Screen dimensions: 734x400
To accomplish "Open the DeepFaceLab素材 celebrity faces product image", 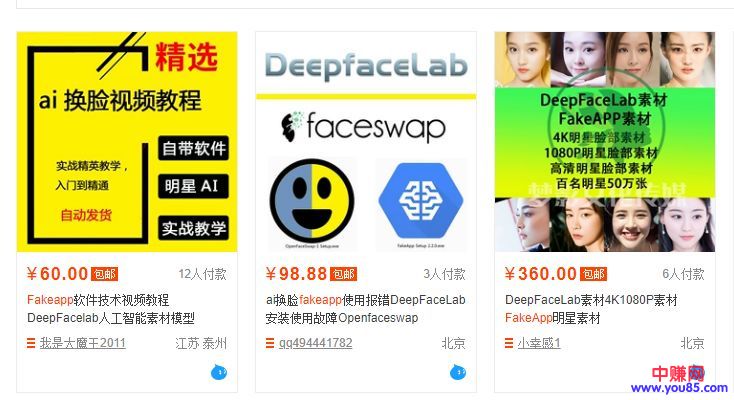I will tap(605, 141).
